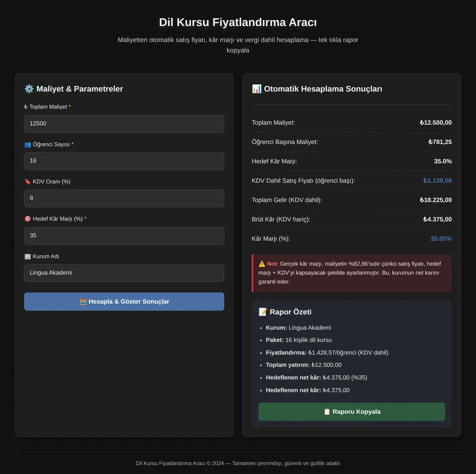Click the Paket: 16 kişilik dil kursu line
Viewport: 476px width, 474px height.
click(299, 340)
